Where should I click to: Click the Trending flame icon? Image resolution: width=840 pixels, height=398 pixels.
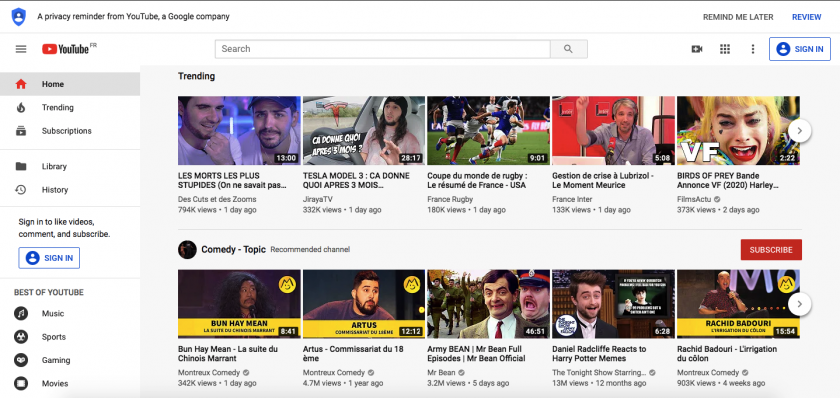pyautogui.click(x=21, y=108)
